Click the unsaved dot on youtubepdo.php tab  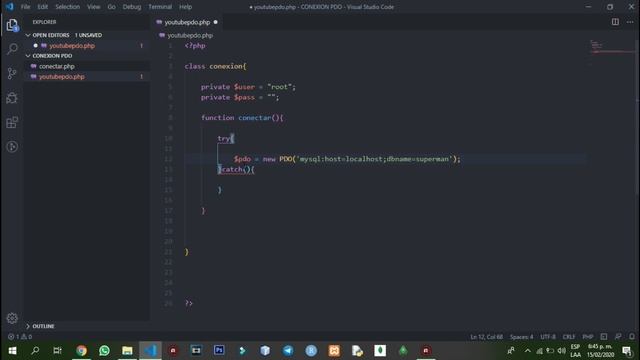(x=216, y=22)
